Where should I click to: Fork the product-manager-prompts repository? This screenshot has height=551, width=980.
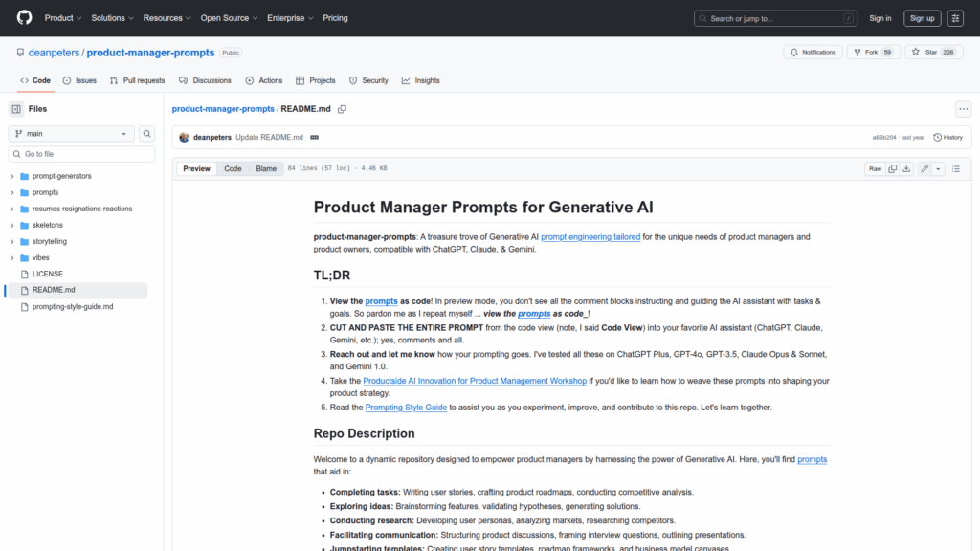coord(873,53)
